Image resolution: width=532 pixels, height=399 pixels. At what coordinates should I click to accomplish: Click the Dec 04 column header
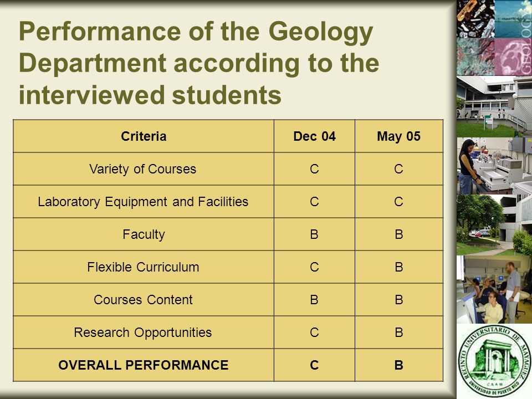pyautogui.click(x=315, y=136)
